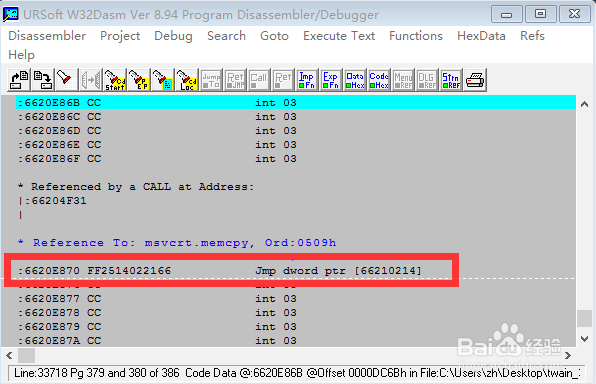596x384 pixels.
Task: Click the Menu Ref toolbar icon
Action: click(x=403, y=80)
